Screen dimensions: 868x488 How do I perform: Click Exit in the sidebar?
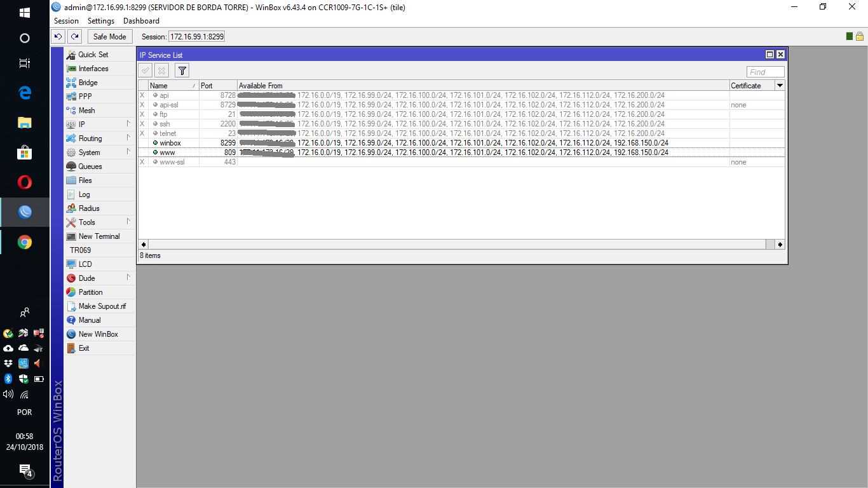click(100, 348)
